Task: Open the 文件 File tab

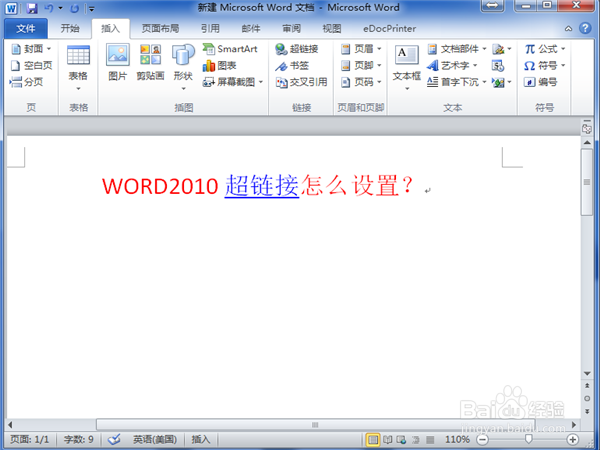Action: (26, 28)
